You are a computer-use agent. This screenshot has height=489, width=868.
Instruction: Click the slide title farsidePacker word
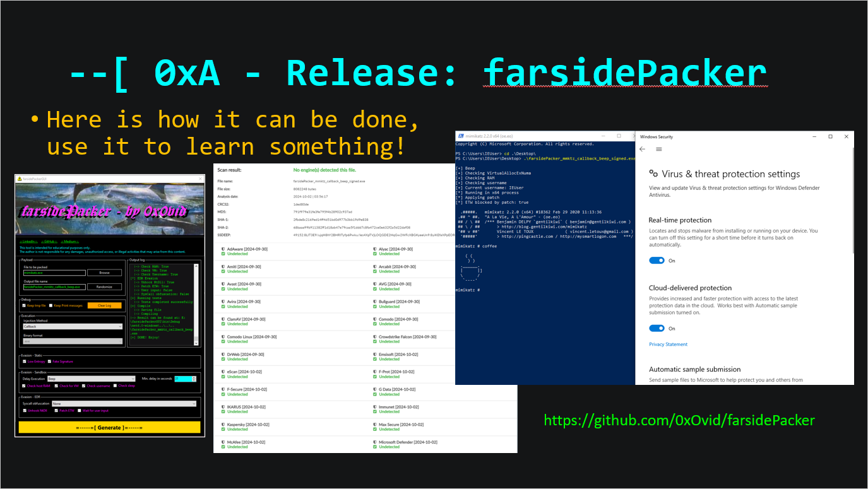point(625,73)
